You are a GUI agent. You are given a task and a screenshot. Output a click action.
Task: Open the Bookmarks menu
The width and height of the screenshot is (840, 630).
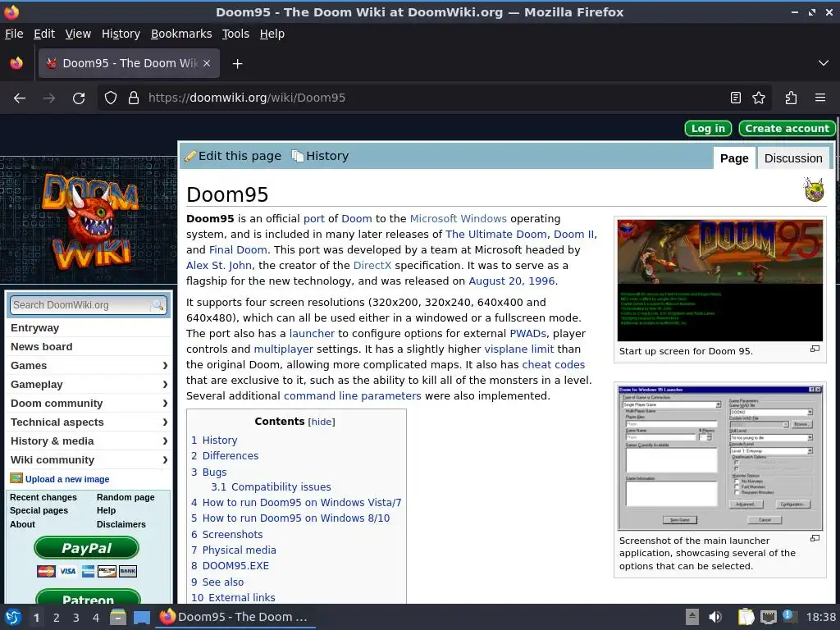coord(181,34)
